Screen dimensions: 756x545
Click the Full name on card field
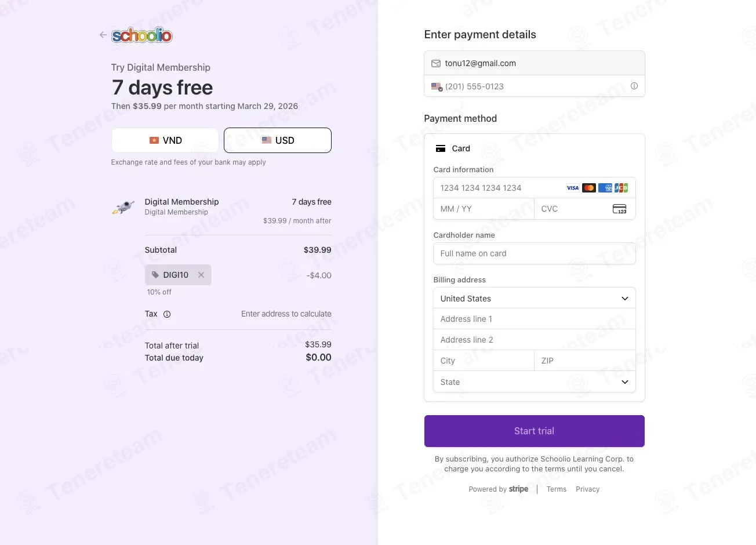tap(535, 253)
